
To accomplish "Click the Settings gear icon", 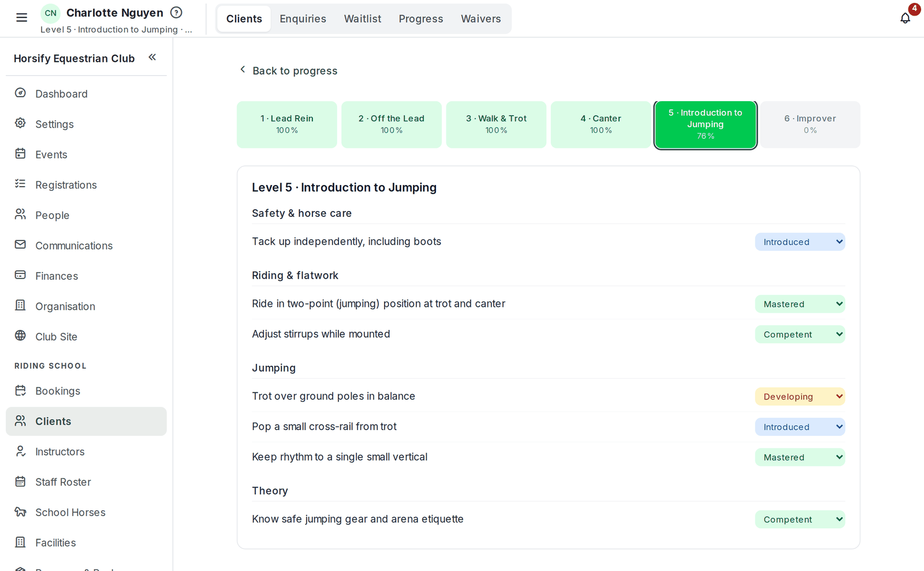I will click(20, 123).
